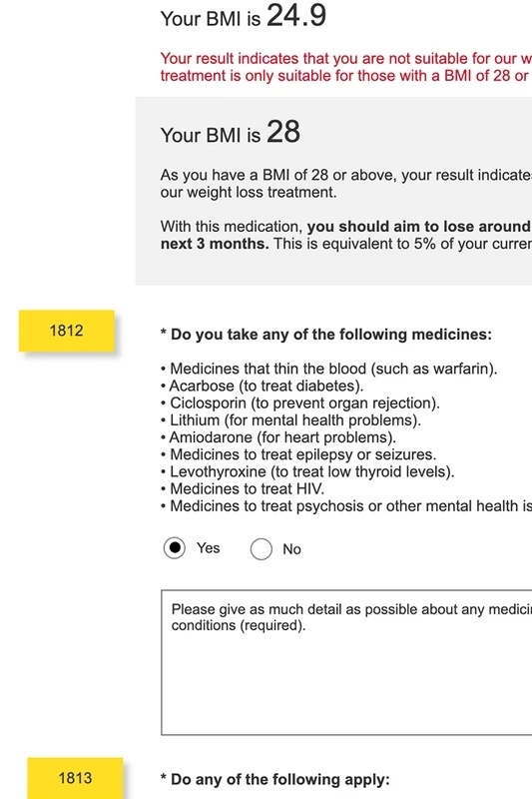This screenshot has height=799, width=532.
Task: Click the red not-suitable warning message
Action: tap(346, 67)
